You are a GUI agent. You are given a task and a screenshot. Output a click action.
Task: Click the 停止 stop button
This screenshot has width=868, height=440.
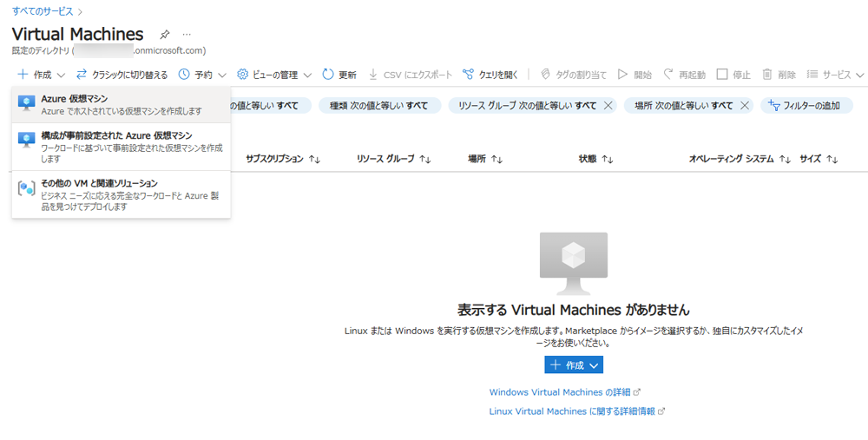733,75
